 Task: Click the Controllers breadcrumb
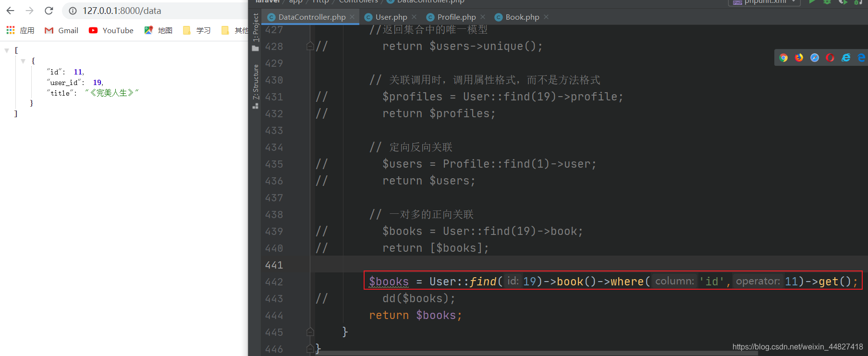click(x=358, y=1)
